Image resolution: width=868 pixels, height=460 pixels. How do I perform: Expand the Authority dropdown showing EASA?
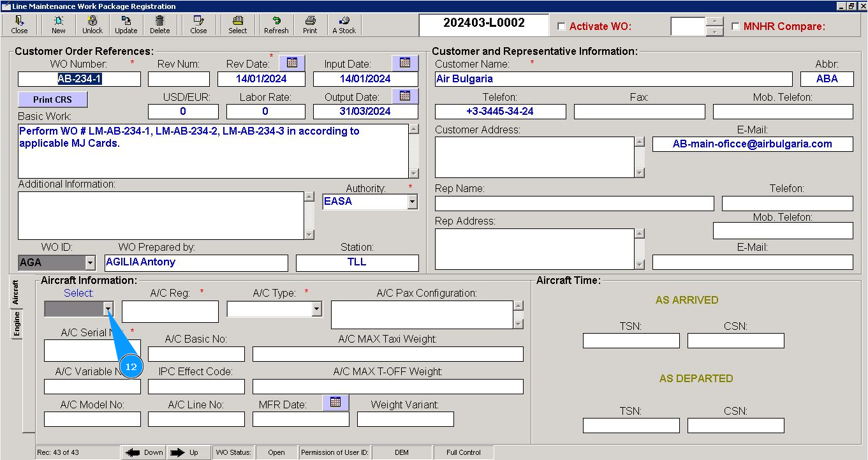click(412, 202)
